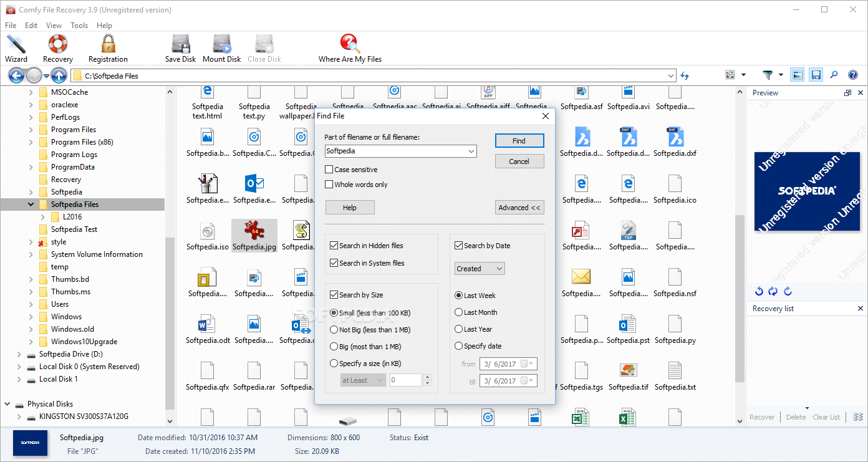Expand the Windows folder node
This screenshot has height=462, width=868.
tap(31, 317)
